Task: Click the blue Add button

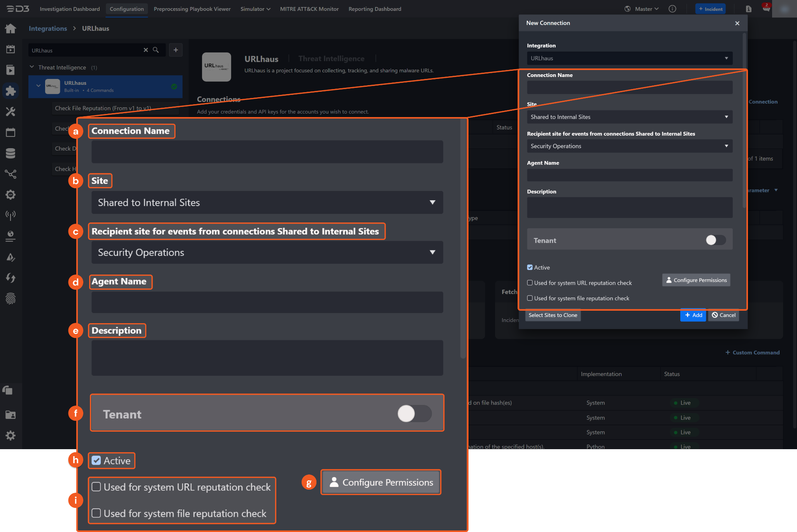Action: 693,315
